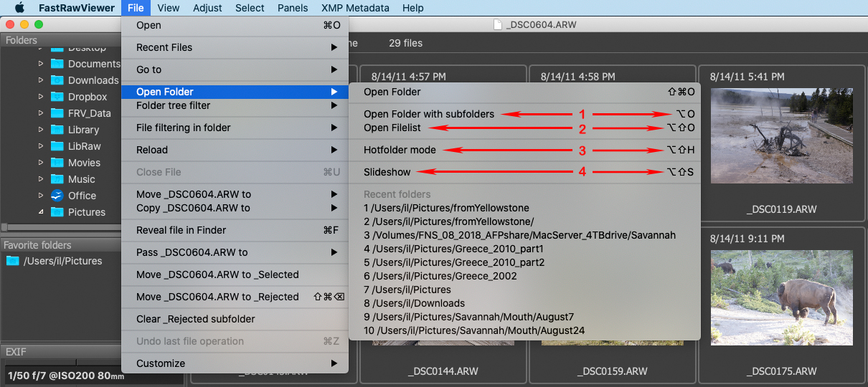
Task: Click the Music folder icon
Action: [x=57, y=179]
